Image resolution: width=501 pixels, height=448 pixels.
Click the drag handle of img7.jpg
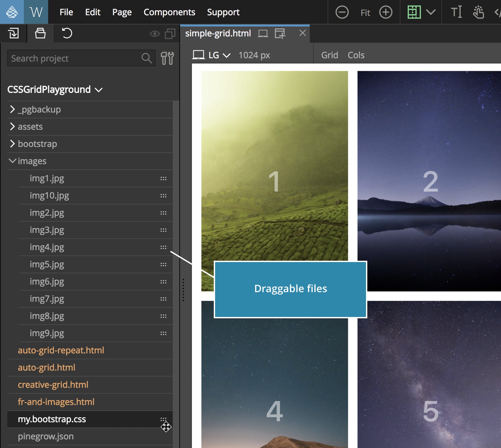coord(163,299)
